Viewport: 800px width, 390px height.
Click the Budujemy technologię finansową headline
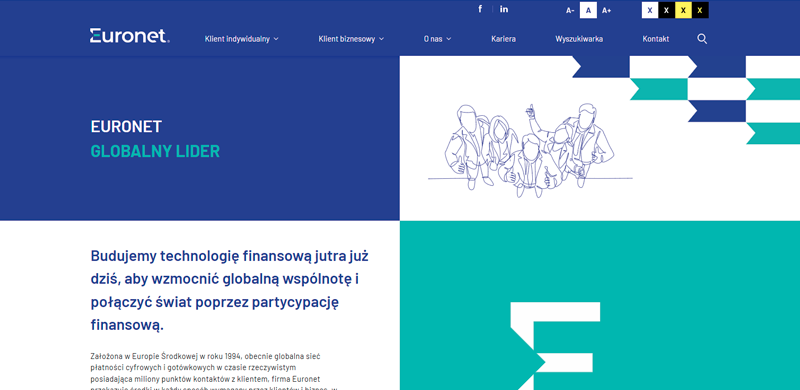click(230, 290)
